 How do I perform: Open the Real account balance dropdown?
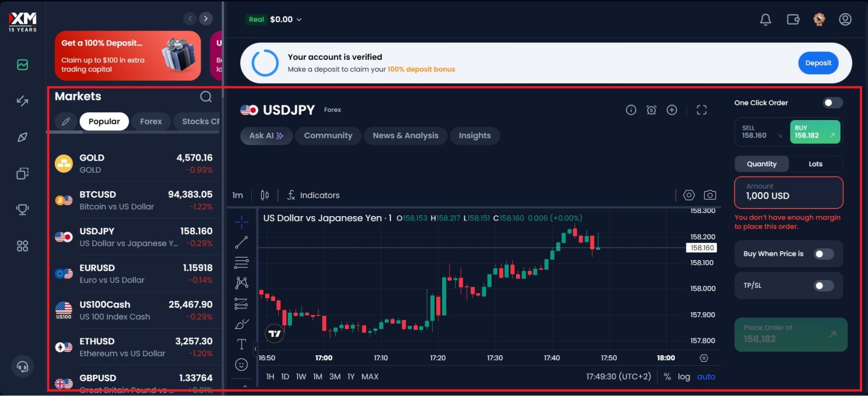[275, 20]
